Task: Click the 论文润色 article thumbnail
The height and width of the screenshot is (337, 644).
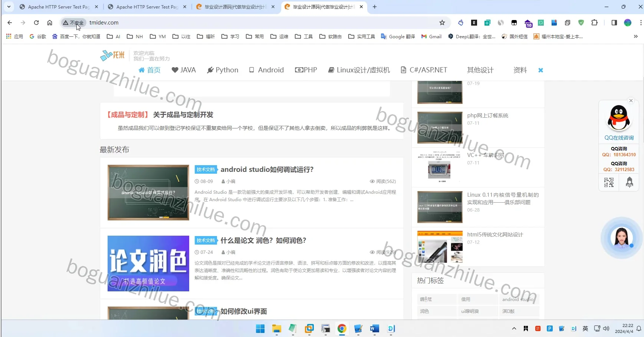Action: [148, 264]
